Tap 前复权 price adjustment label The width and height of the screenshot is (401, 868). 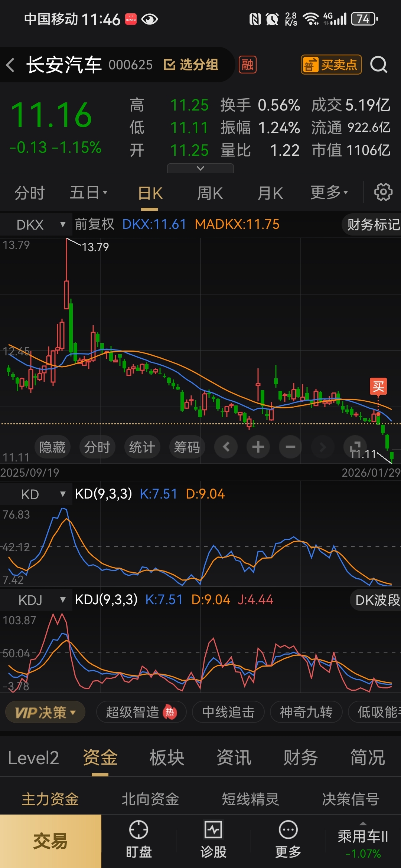click(95, 224)
